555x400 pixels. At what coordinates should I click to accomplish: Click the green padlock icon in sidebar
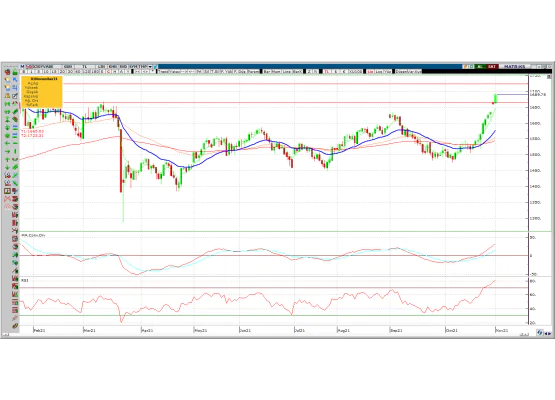pos(15,72)
